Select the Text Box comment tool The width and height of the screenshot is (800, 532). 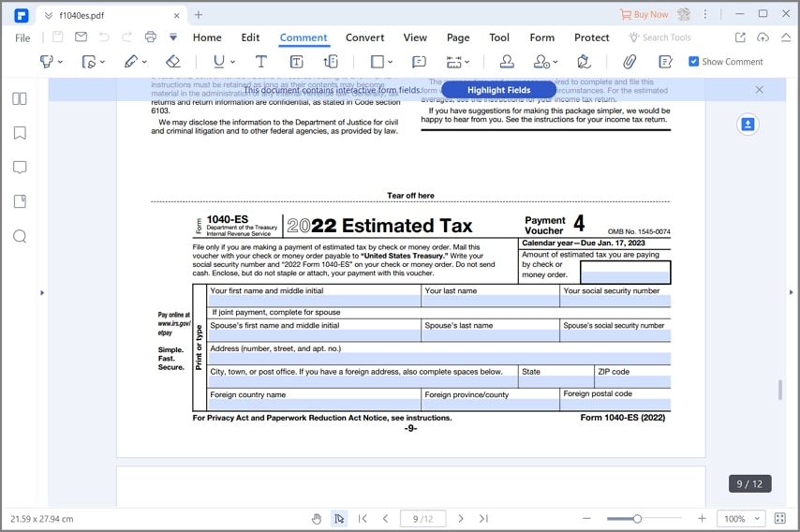(x=296, y=62)
